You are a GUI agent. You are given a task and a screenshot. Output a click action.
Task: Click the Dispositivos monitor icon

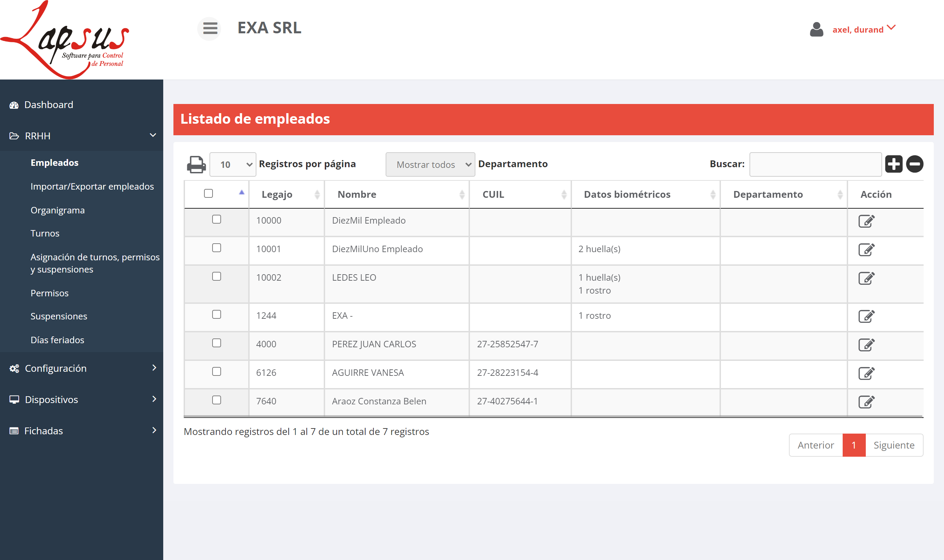coord(14,400)
